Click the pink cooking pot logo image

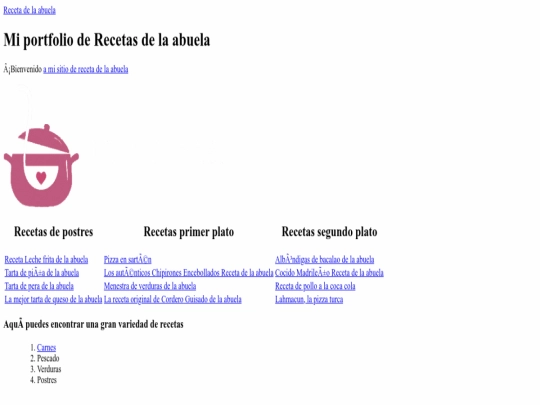41,165
